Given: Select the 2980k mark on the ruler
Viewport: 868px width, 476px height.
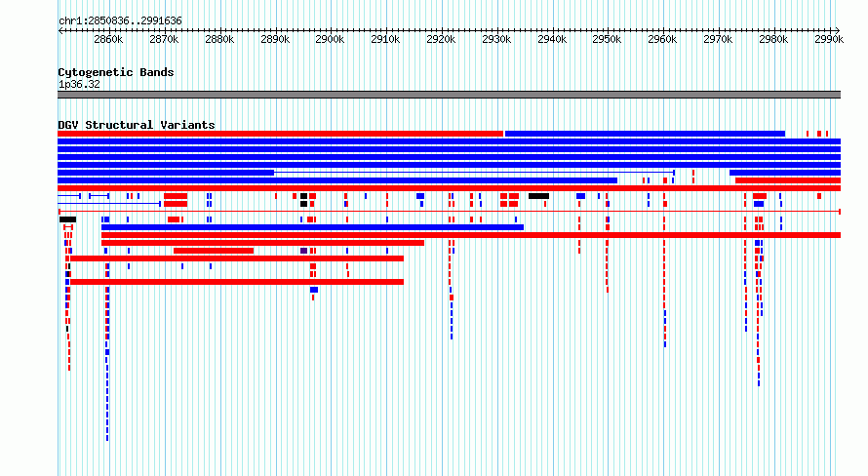Looking at the screenshot, I should tap(773, 39).
